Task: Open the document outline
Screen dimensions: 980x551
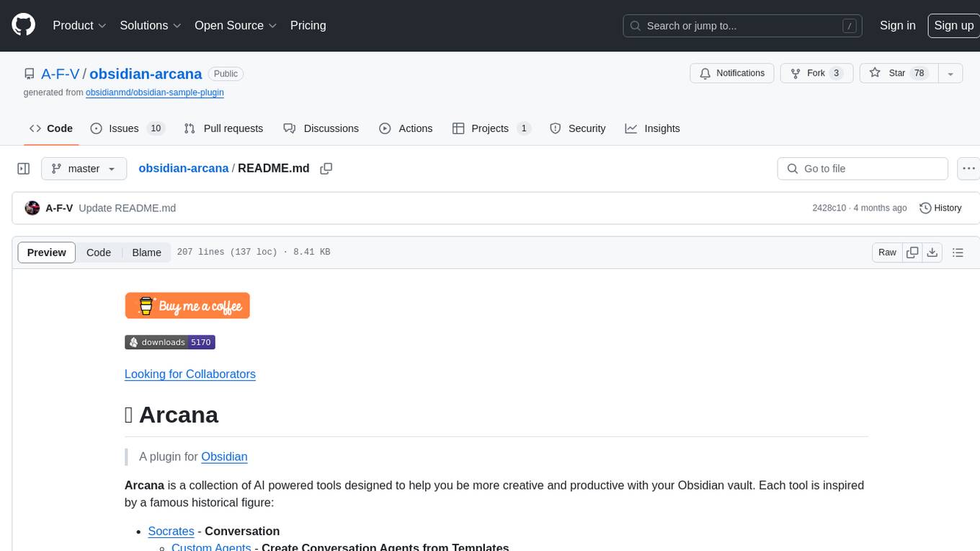Action: coord(958,252)
